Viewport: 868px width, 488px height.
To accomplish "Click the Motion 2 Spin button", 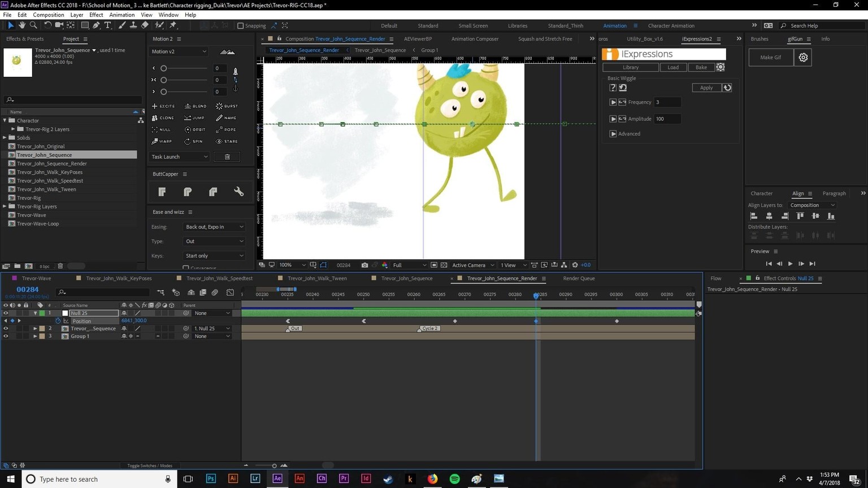I will (194, 142).
